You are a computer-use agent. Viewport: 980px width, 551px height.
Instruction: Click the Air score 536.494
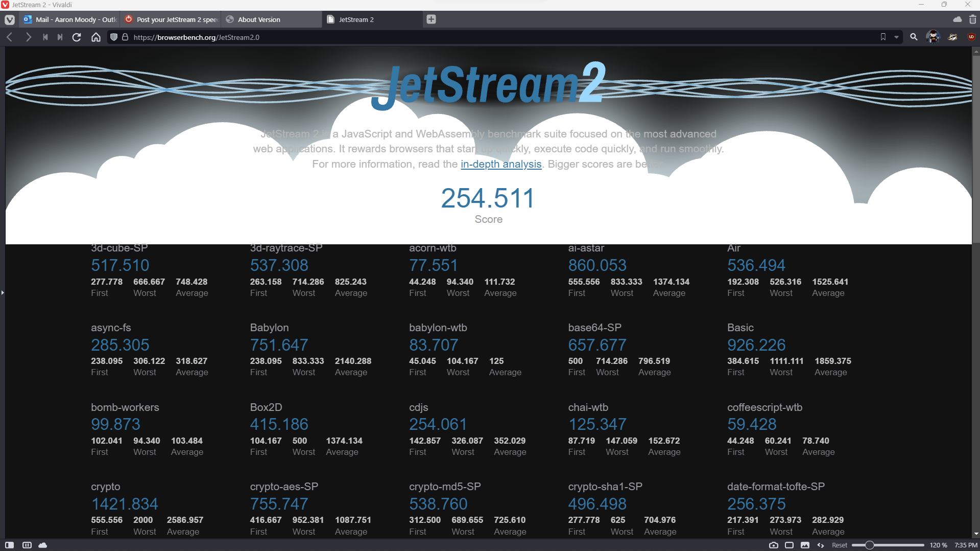[x=756, y=265]
